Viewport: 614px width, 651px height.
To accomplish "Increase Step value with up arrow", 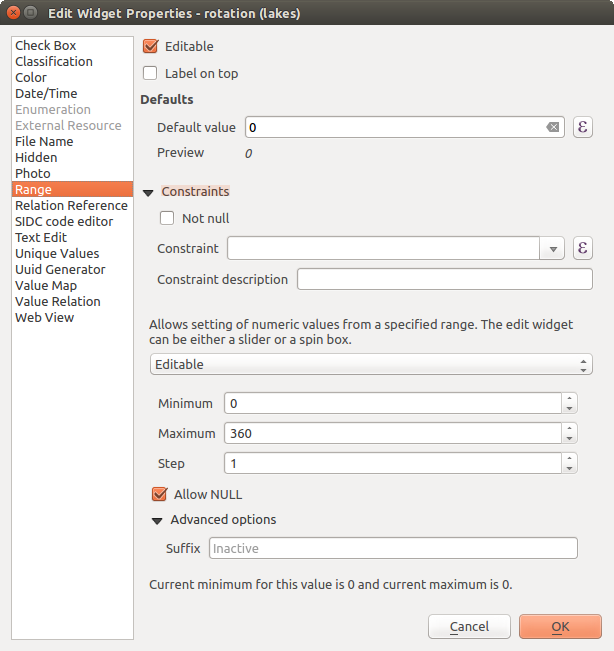I will [569, 458].
